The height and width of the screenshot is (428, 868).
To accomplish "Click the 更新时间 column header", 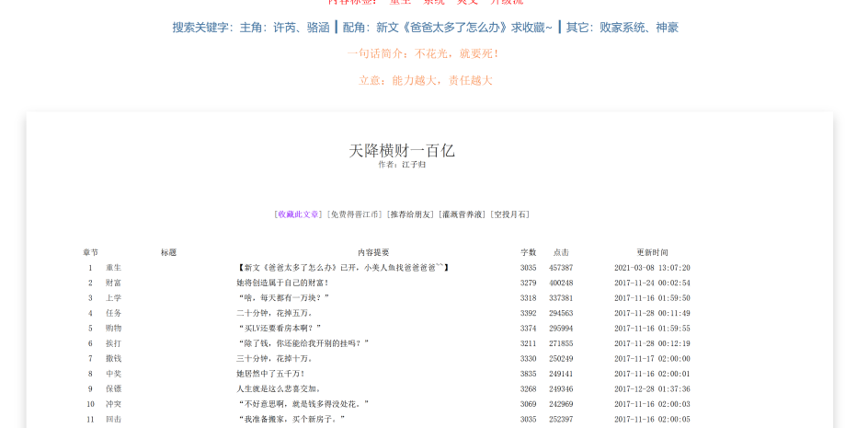I will 652,252.
